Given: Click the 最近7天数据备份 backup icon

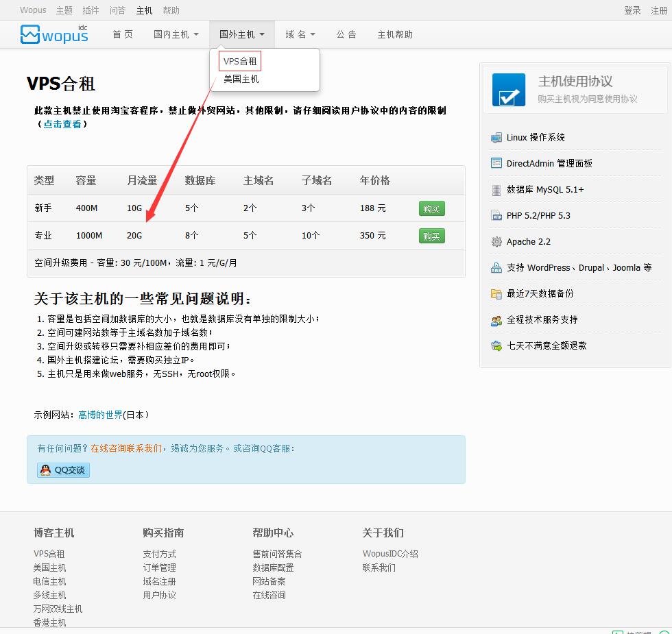Looking at the screenshot, I should coord(496,293).
